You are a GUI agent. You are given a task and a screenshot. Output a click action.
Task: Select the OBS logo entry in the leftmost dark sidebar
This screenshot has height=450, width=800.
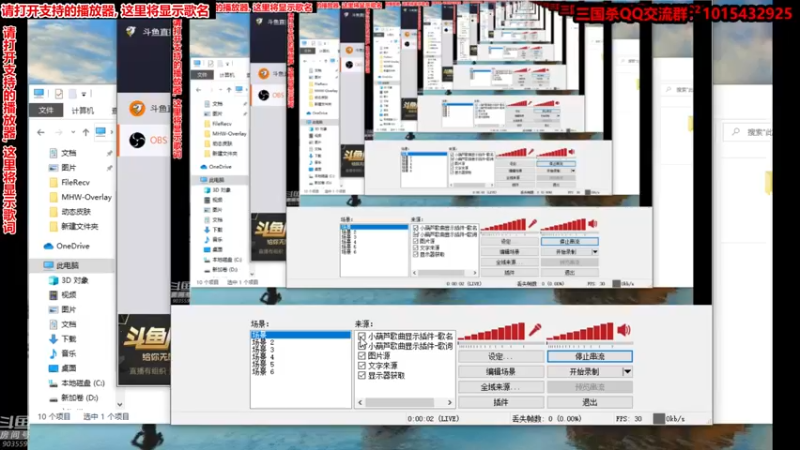[x=137, y=140]
